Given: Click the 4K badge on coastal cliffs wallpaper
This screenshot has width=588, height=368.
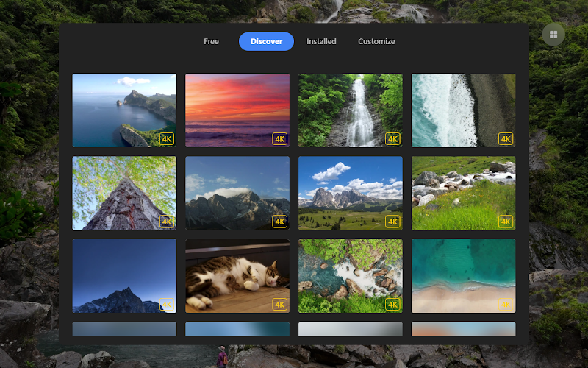Looking at the screenshot, I should pos(167,139).
